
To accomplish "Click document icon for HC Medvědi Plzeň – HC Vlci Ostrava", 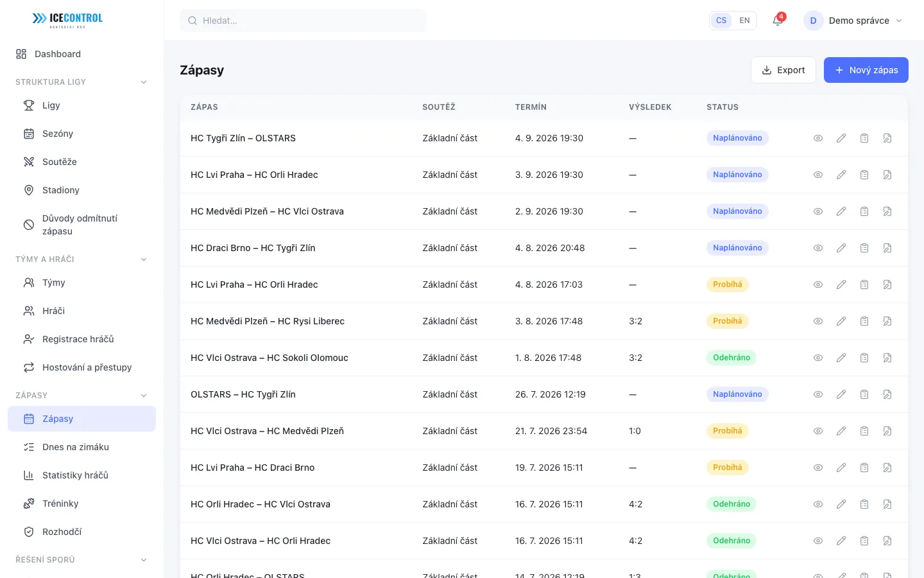I will click(x=887, y=211).
